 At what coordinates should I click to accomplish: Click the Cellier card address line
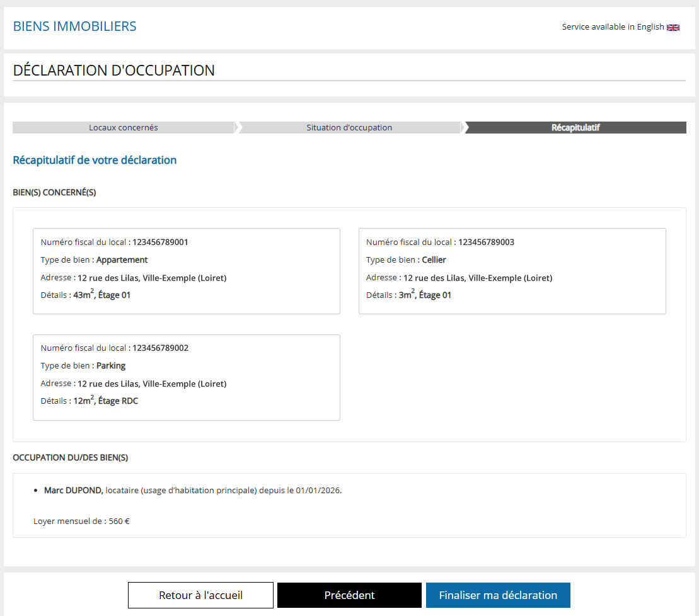coord(459,278)
